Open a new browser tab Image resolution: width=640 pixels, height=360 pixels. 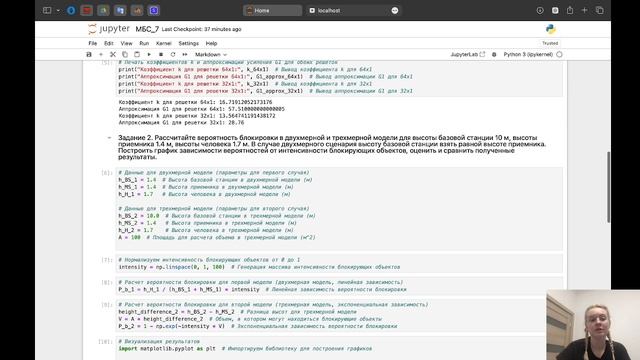click(x=584, y=11)
